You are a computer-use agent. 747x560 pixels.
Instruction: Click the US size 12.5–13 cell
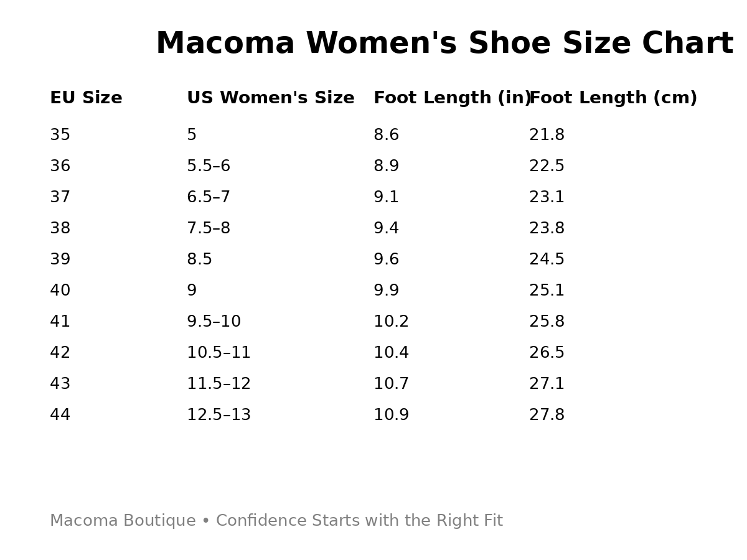point(218,415)
